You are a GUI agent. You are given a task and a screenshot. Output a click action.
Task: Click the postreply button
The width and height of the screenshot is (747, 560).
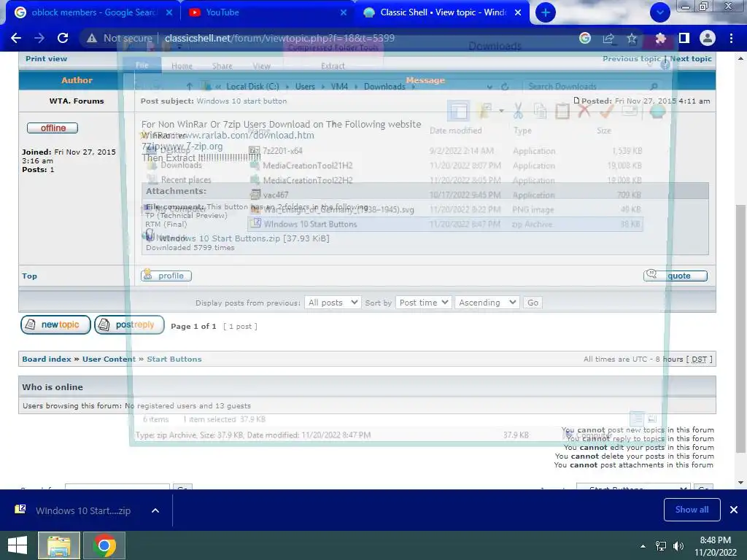coord(129,324)
